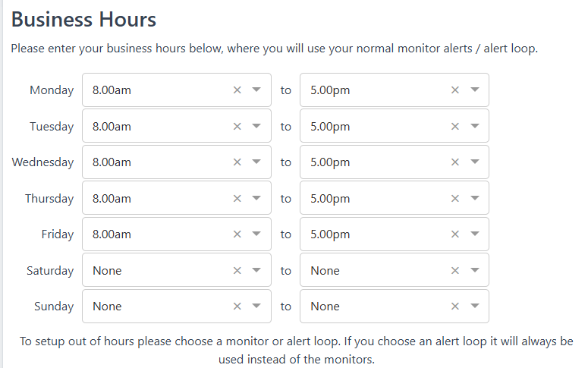The width and height of the screenshot is (588, 368).
Task: Expand Wednesday start time dropdown arrow
Action: click(x=256, y=162)
